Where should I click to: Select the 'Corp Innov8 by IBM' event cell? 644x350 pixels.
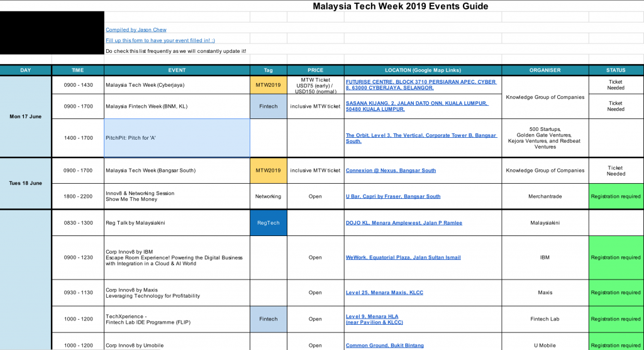[x=177, y=258]
